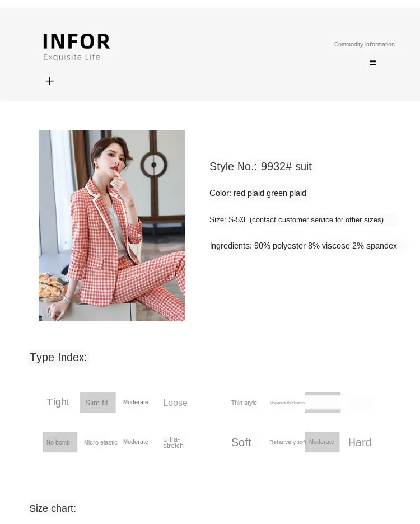The height and width of the screenshot is (524, 420).
Task: Select the Hard option
Action: [x=360, y=442]
